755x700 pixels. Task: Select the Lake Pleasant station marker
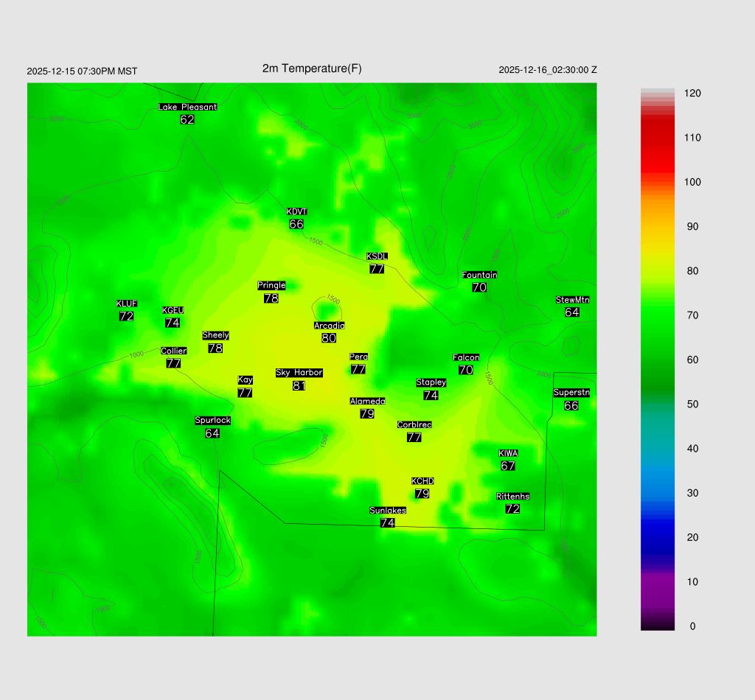click(187, 113)
